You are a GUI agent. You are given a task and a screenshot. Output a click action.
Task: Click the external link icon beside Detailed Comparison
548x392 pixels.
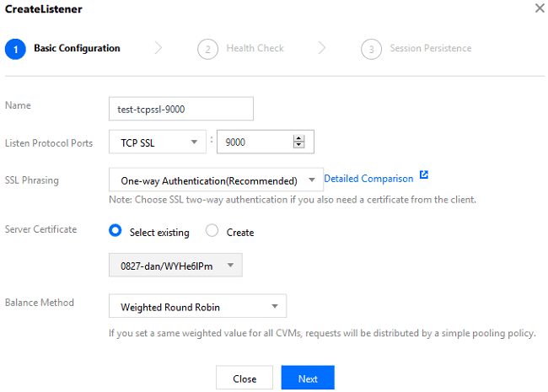click(x=423, y=176)
